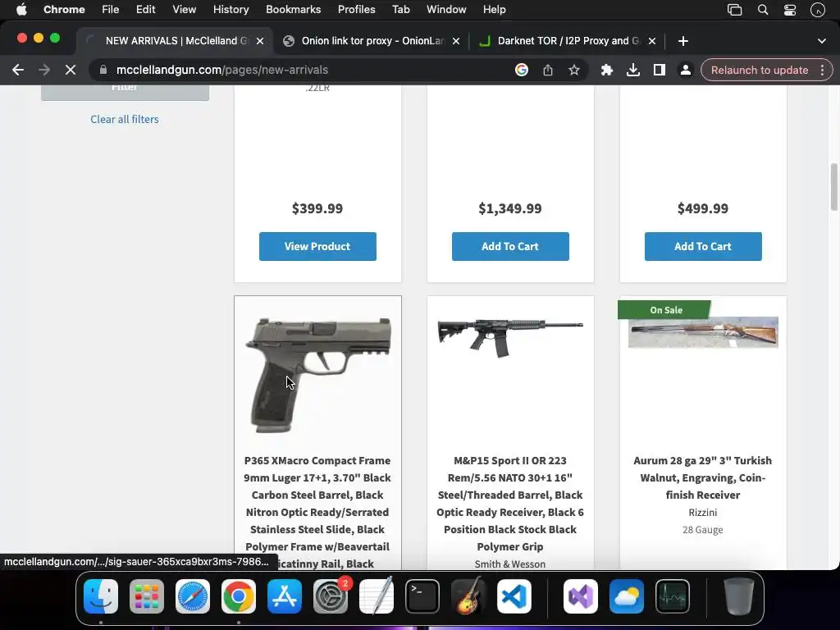Viewport: 840px width, 630px height.
Task: Stop page loading with the X button
Action: click(71, 71)
